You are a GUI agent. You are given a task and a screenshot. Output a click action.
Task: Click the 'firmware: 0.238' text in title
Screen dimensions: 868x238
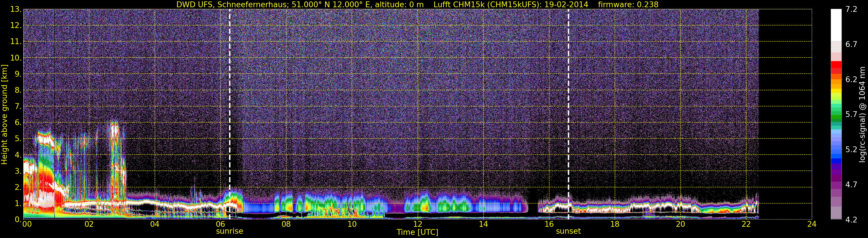tap(628, 4)
